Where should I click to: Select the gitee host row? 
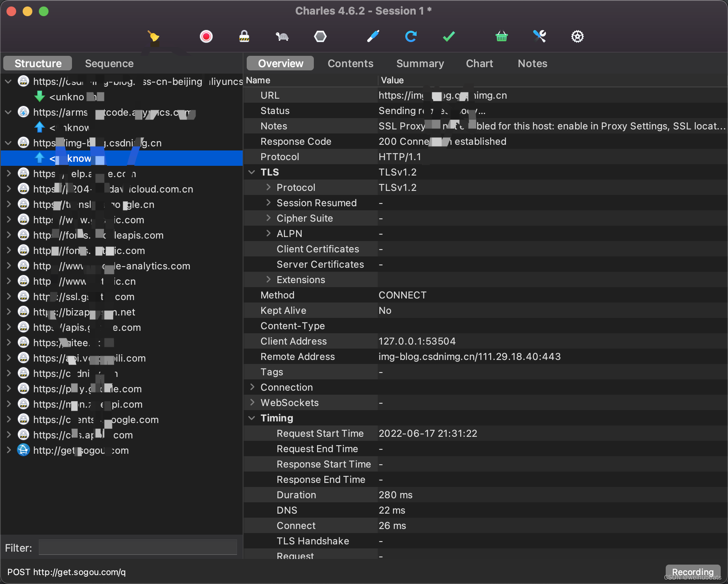pyautogui.click(x=122, y=343)
